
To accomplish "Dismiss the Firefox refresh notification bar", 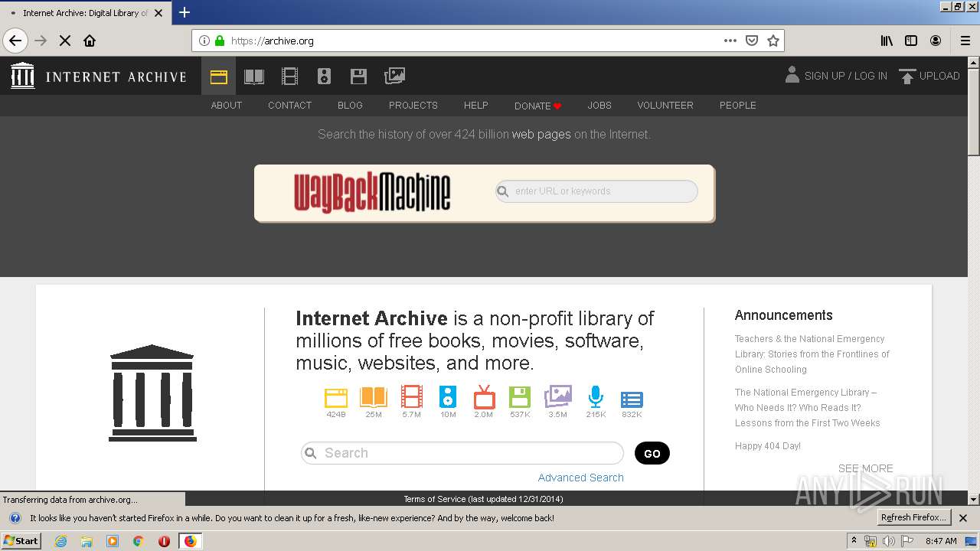I will pos(963,518).
